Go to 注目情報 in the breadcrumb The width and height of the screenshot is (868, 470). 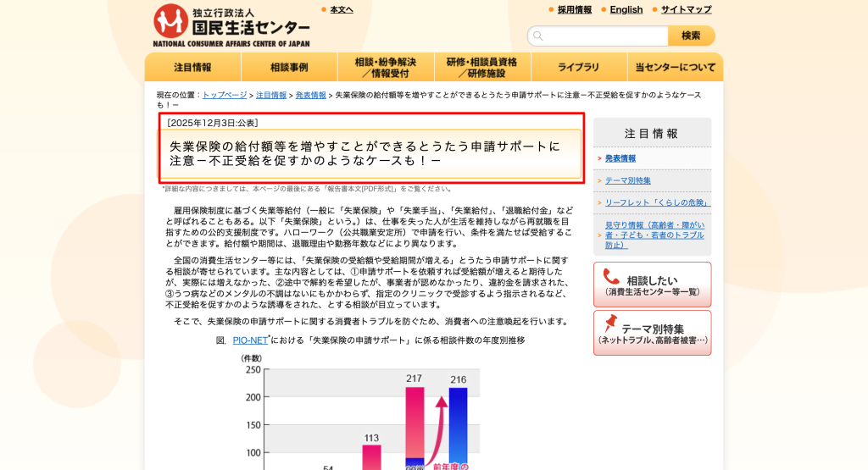click(271, 95)
